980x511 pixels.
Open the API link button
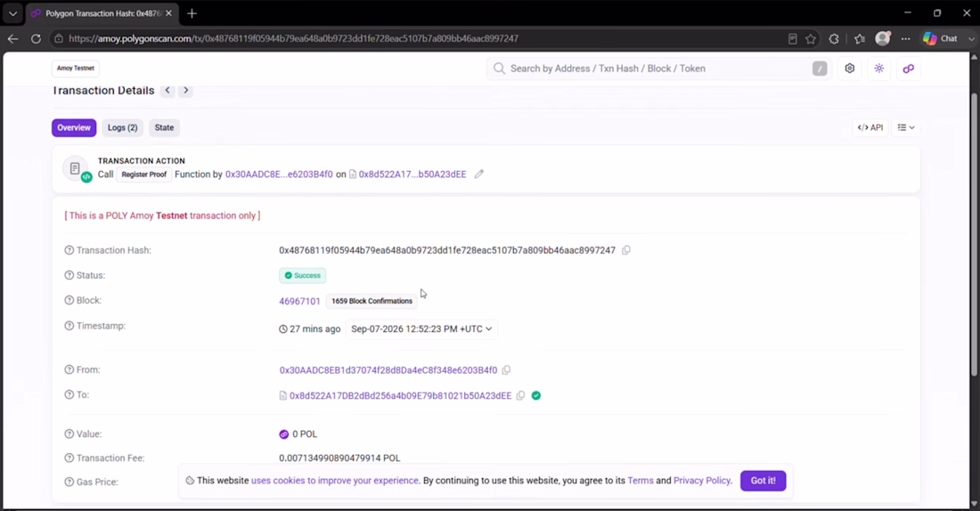(870, 127)
